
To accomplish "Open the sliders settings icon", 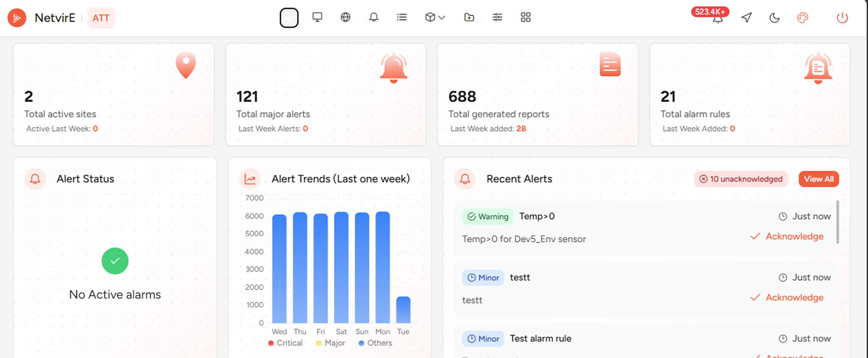I will [x=497, y=17].
